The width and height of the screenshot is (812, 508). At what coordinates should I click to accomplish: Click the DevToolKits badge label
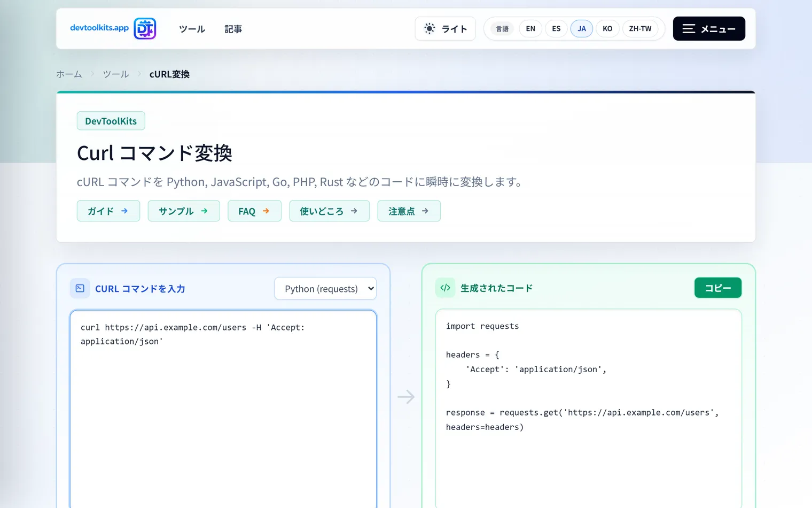click(x=111, y=121)
